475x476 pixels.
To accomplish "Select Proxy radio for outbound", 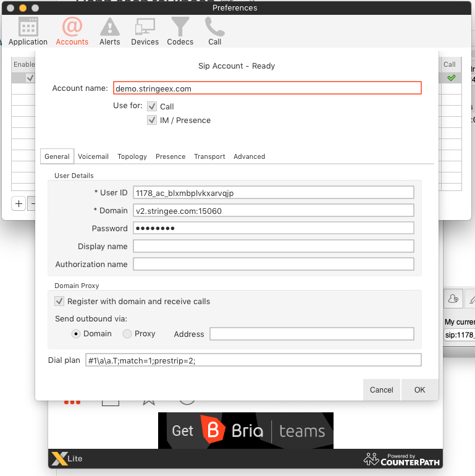I will [127, 334].
